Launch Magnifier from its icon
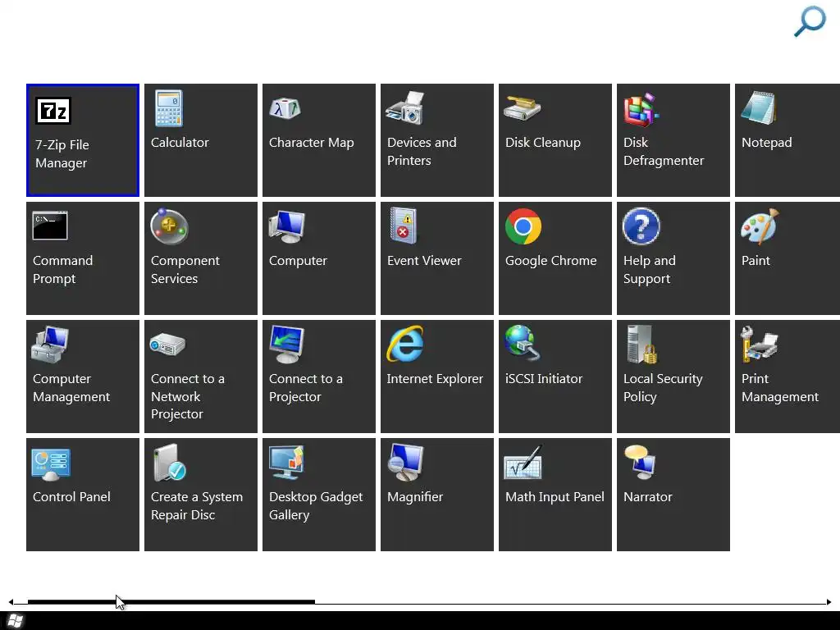 405,463
